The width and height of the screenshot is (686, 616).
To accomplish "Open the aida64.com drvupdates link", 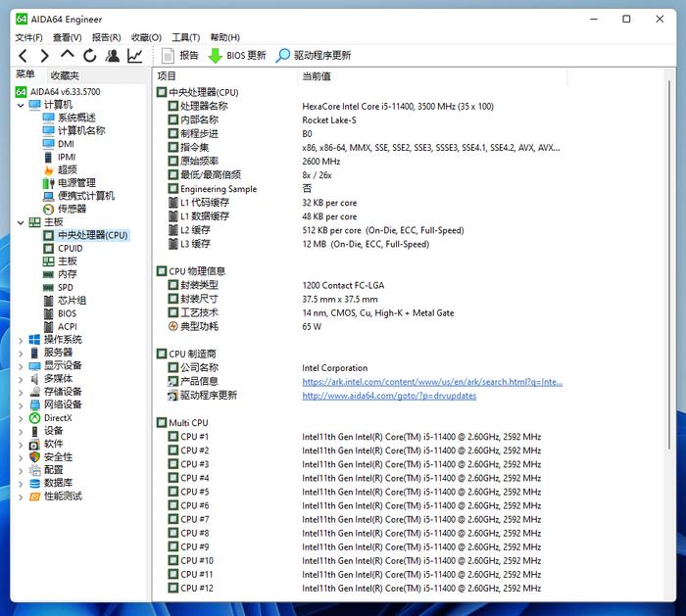I will [389, 396].
